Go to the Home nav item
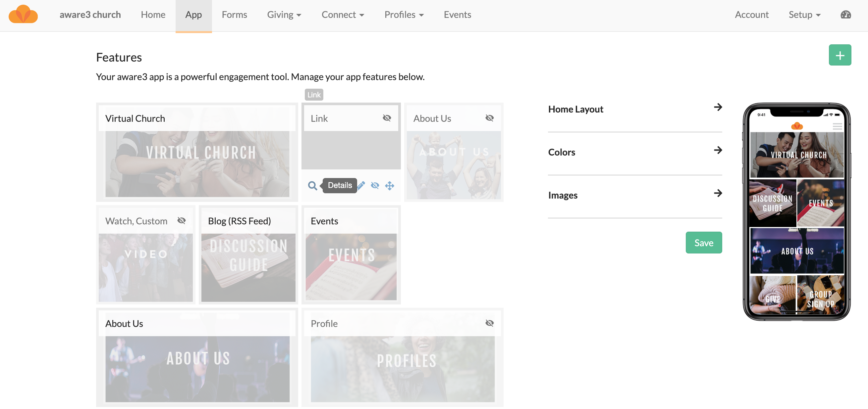This screenshot has height=409, width=868. coord(153,15)
